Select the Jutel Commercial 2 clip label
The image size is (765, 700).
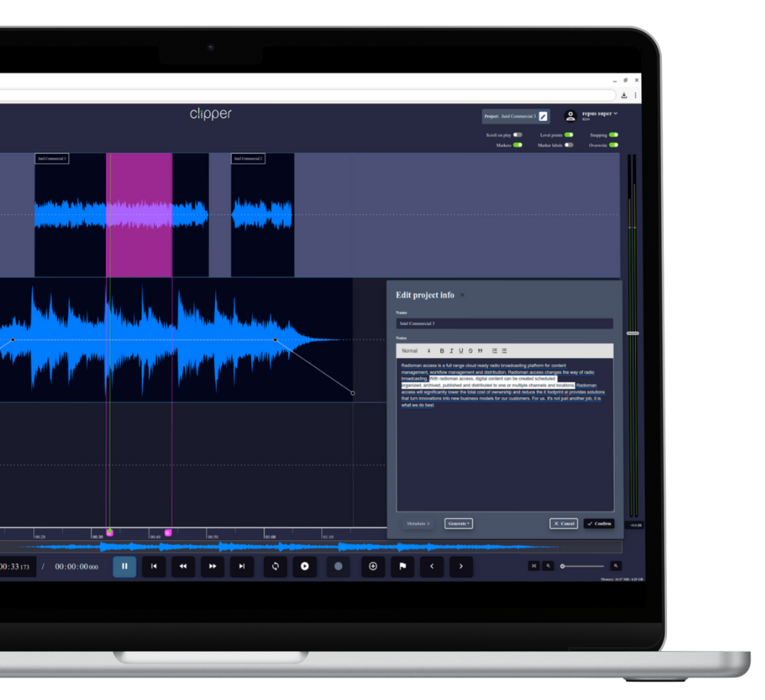coord(248,158)
